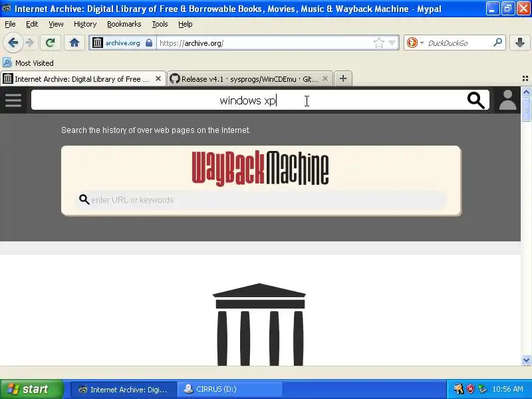Show the tab groups grid icon
Viewport: 532px width, 399px height.
point(525,78)
